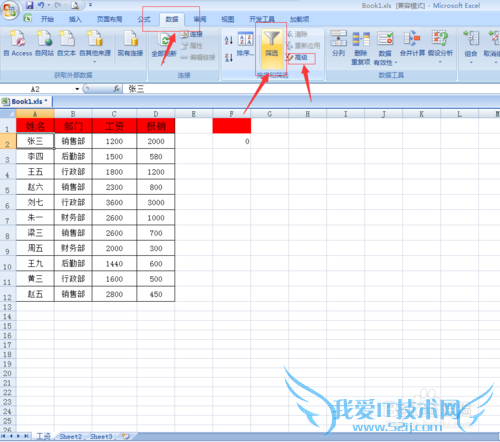Open Consolidate data tool

tap(412, 43)
